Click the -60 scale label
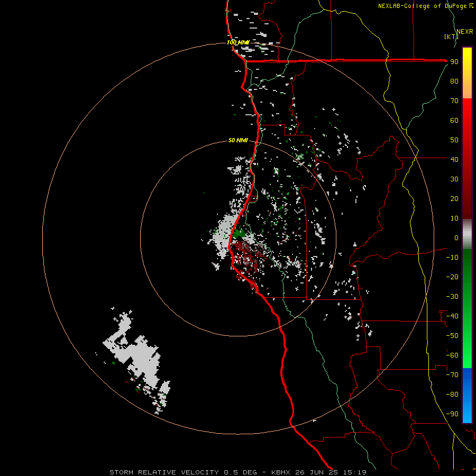The width and height of the screenshot is (476, 476). pos(452,355)
